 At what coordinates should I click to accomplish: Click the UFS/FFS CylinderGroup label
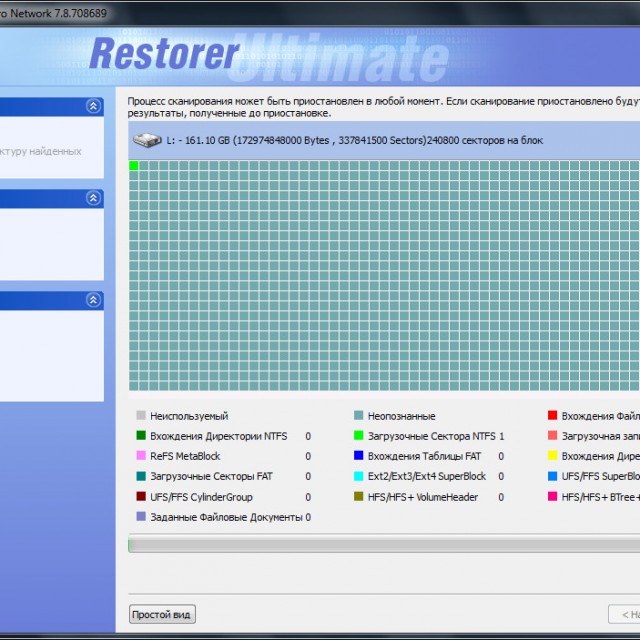pyautogui.click(x=201, y=497)
